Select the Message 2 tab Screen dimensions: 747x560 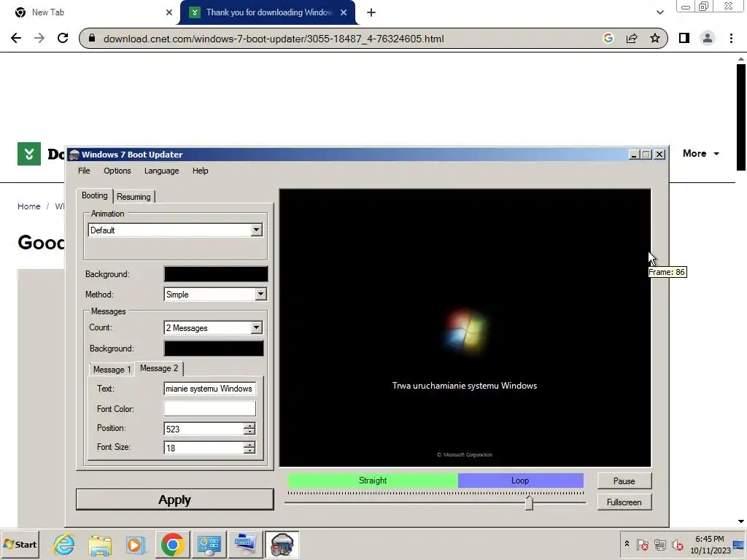point(159,368)
